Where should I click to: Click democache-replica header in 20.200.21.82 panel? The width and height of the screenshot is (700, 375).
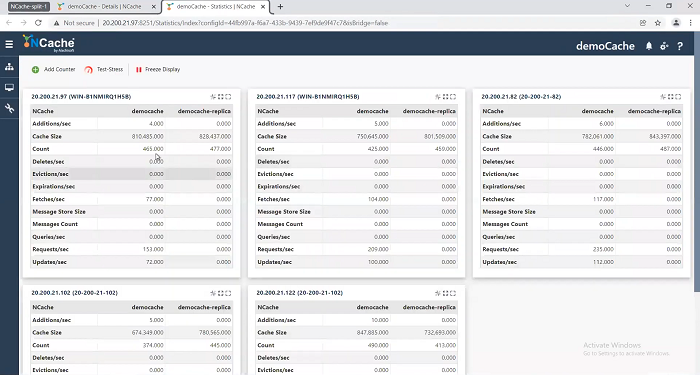pos(654,111)
